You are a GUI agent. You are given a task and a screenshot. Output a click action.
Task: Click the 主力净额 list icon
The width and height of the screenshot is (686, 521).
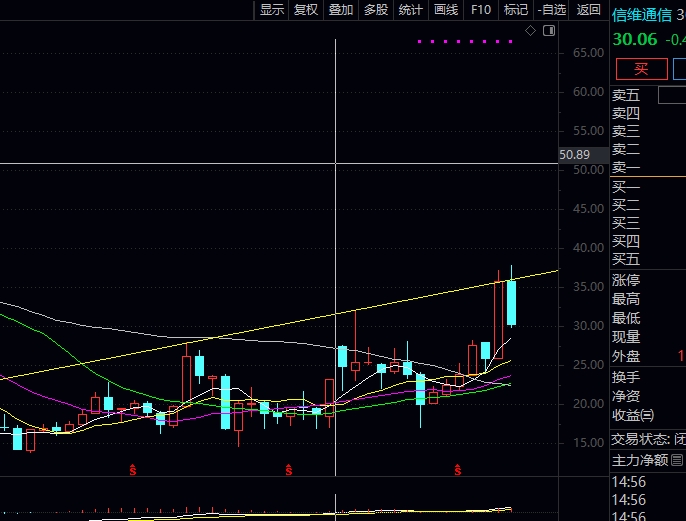(677, 460)
